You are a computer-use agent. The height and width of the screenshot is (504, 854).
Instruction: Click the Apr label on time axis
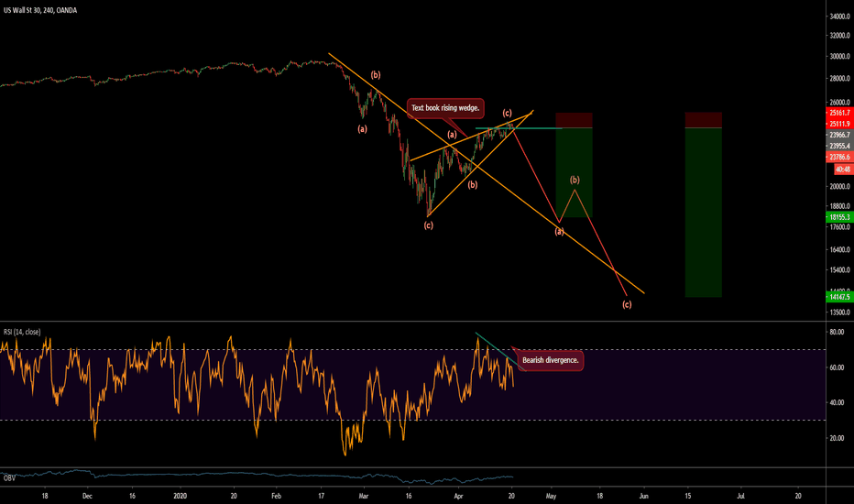point(458,496)
